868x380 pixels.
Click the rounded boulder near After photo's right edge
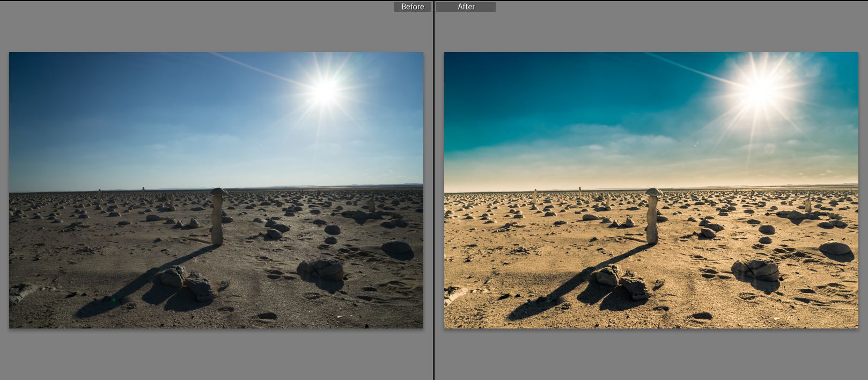(835, 249)
